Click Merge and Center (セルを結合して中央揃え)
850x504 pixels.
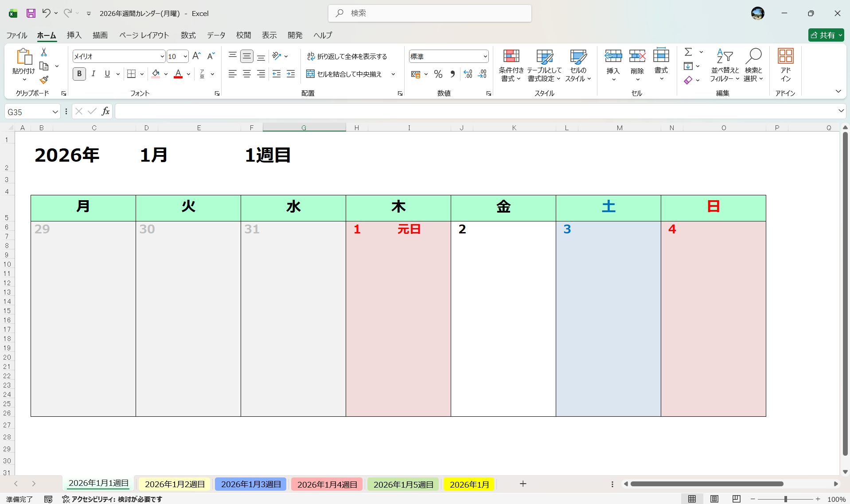[344, 74]
